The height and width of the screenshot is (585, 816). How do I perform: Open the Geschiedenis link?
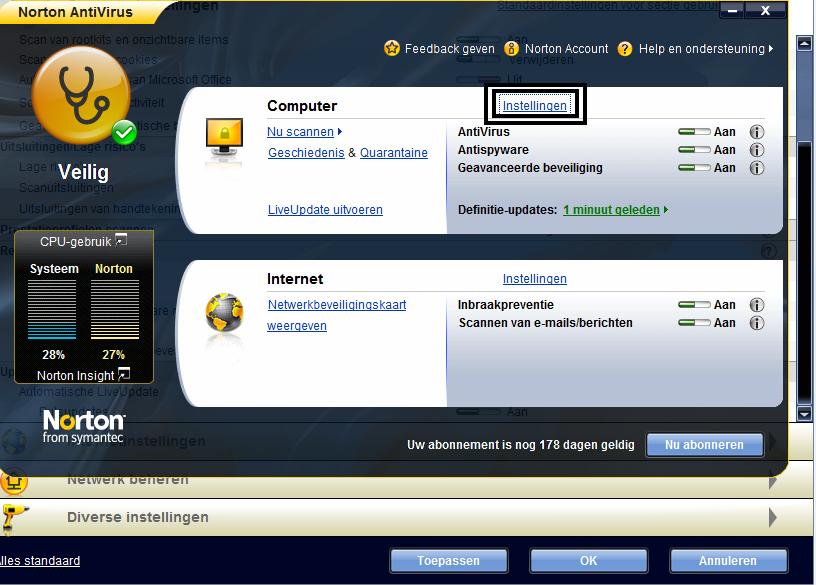pos(306,152)
